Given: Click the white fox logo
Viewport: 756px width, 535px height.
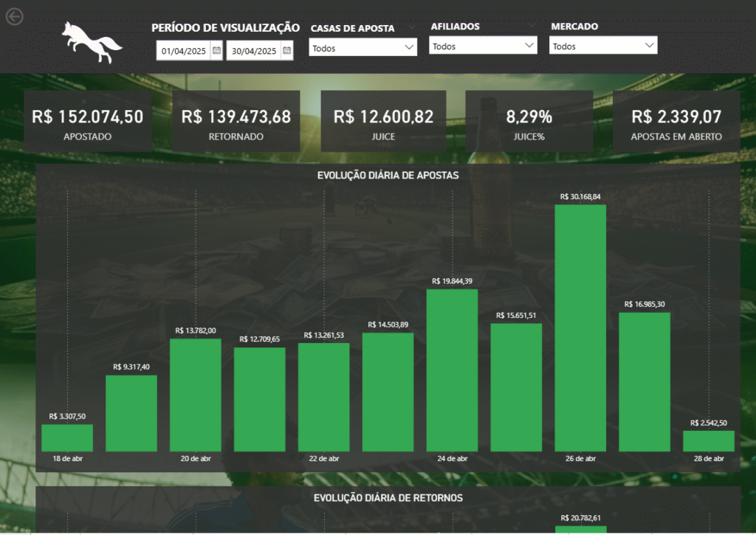Looking at the screenshot, I should click(90, 43).
